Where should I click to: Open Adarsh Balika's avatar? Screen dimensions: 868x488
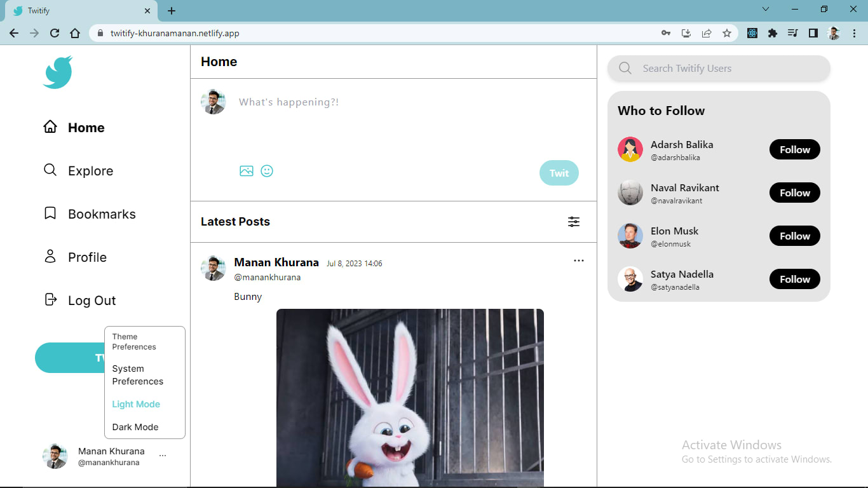[x=630, y=149]
